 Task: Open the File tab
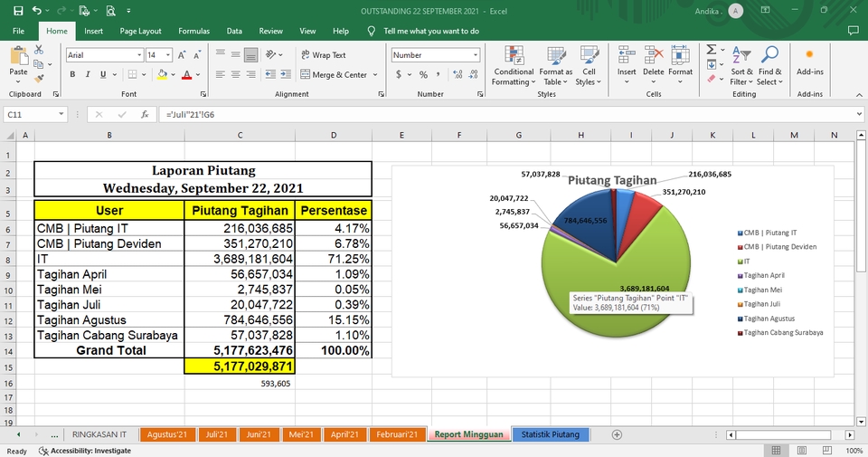point(18,31)
